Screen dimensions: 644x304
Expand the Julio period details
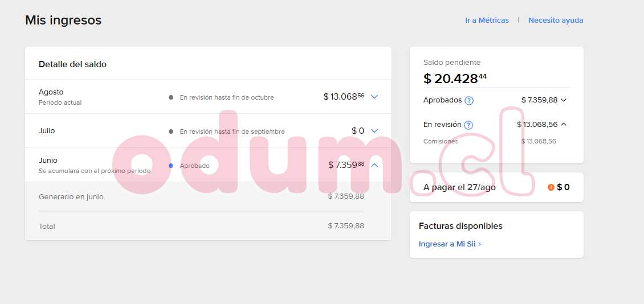[374, 131]
